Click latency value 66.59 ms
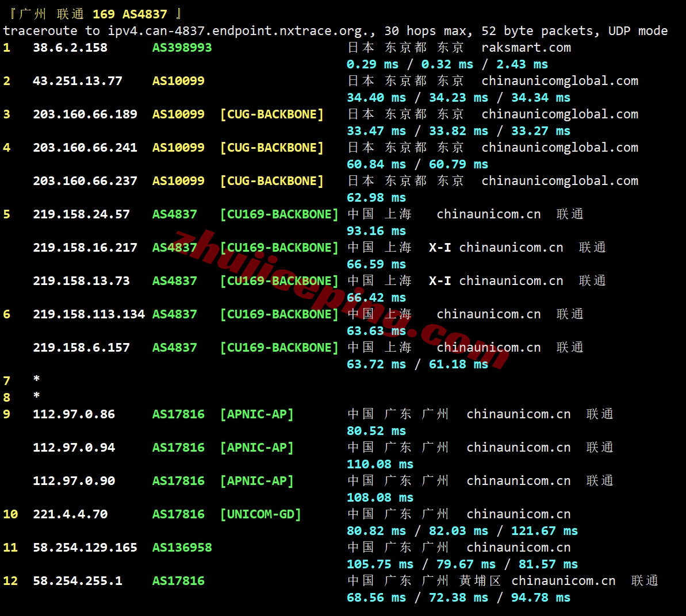This screenshot has height=616, width=686. coord(376,264)
